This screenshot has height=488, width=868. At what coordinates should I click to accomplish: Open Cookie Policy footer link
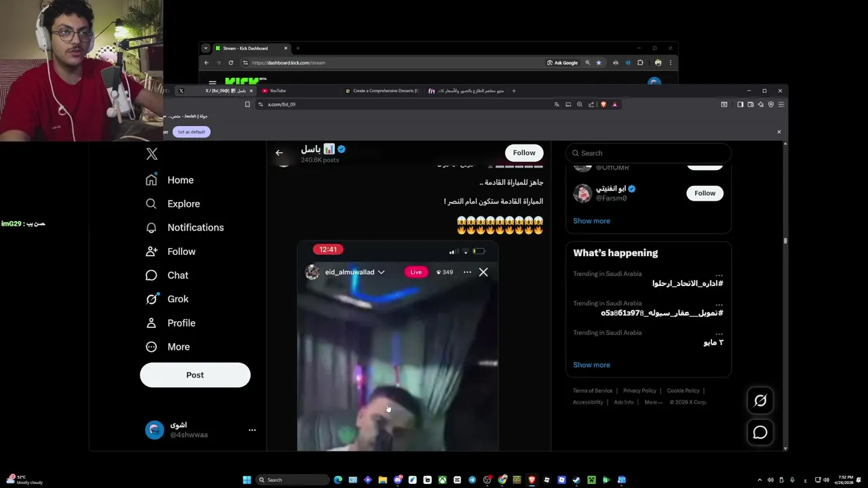683,390
